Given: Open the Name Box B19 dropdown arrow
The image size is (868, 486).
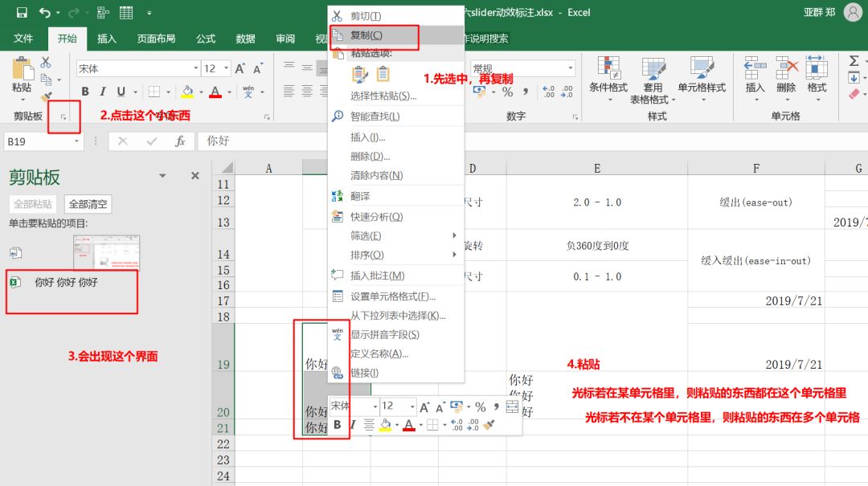Looking at the screenshot, I should [x=76, y=141].
